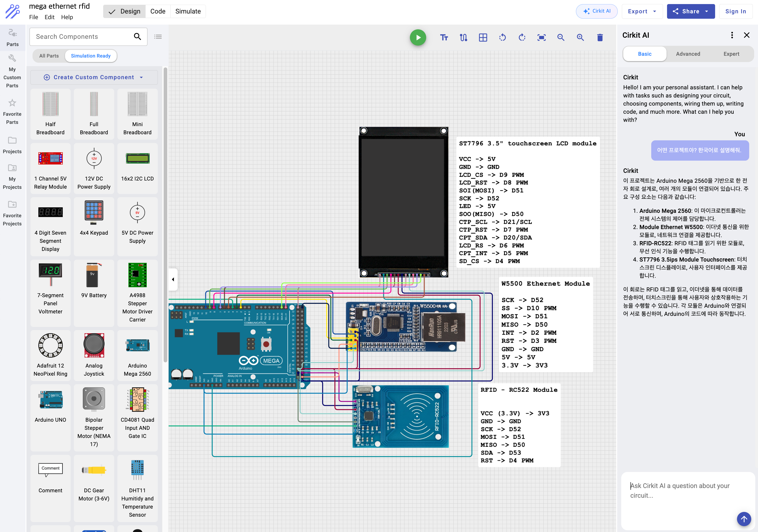The image size is (758, 532).
Task: Zoom in on the canvas
Action: point(580,38)
